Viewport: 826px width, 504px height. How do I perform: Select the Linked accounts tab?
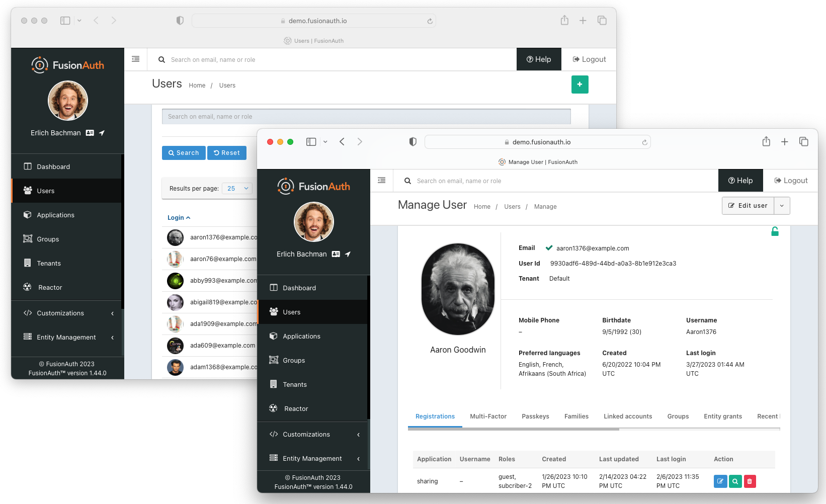pos(627,416)
